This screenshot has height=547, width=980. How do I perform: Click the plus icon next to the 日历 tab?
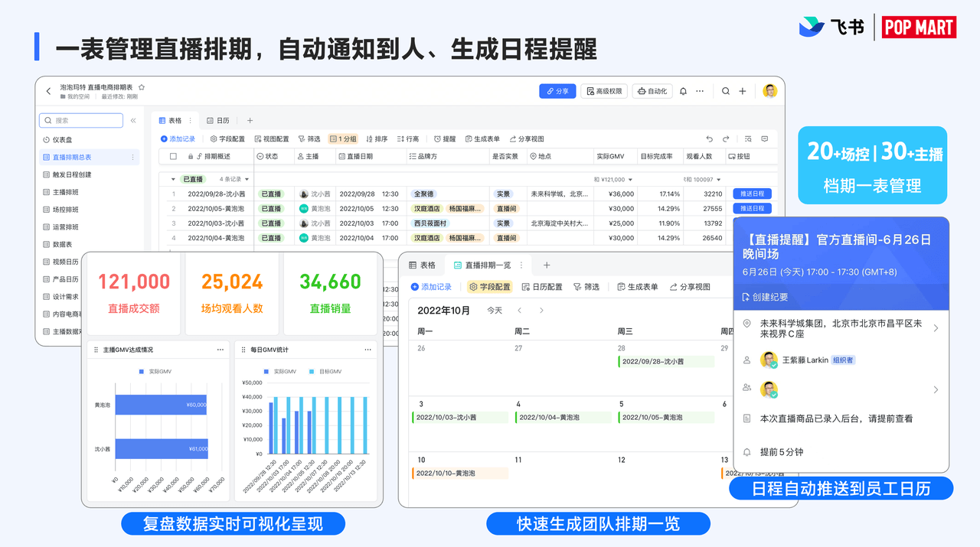click(x=250, y=121)
